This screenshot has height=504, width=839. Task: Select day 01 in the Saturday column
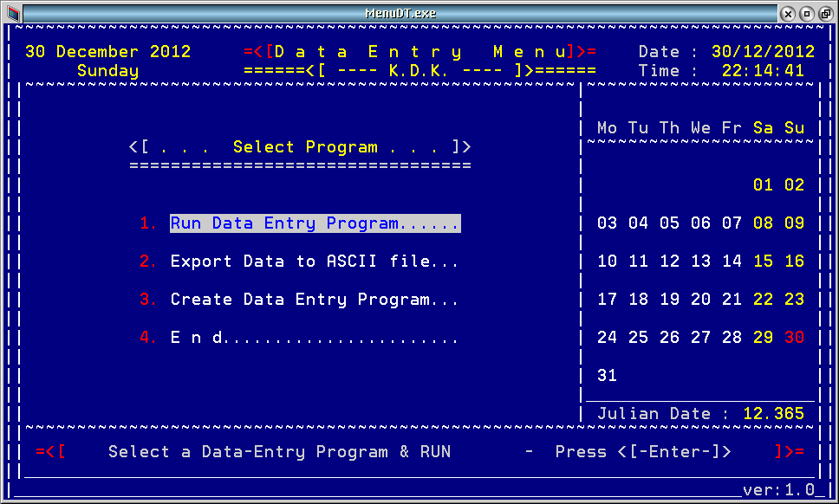(x=763, y=185)
